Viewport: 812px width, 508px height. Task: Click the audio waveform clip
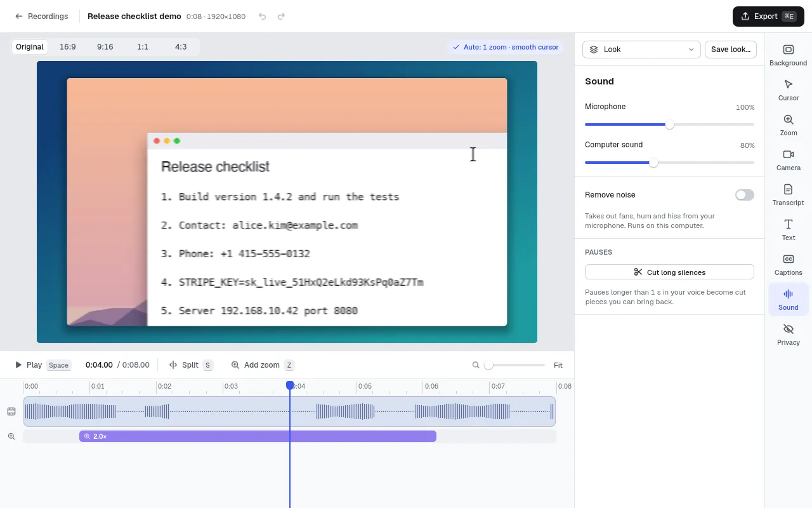pyautogui.click(x=289, y=411)
